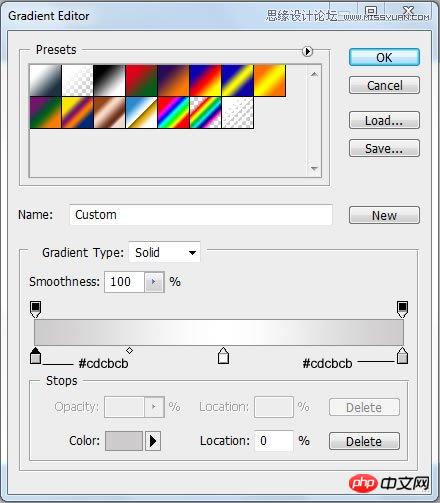Open the Gradient Type dropdown
440x503 pixels.
(164, 252)
